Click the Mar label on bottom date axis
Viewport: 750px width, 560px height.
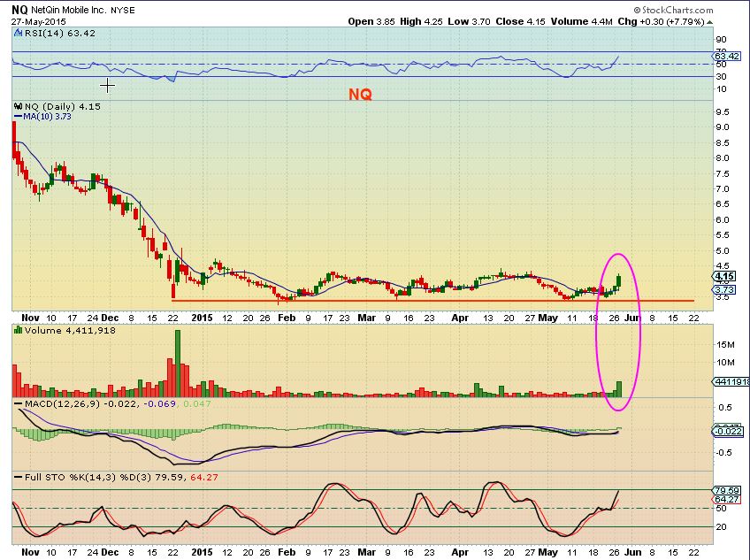click(x=367, y=552)
